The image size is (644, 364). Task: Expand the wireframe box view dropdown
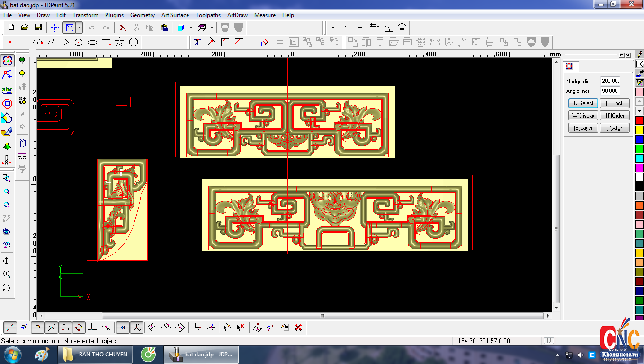pyautogui.click(x=212, y=27)
